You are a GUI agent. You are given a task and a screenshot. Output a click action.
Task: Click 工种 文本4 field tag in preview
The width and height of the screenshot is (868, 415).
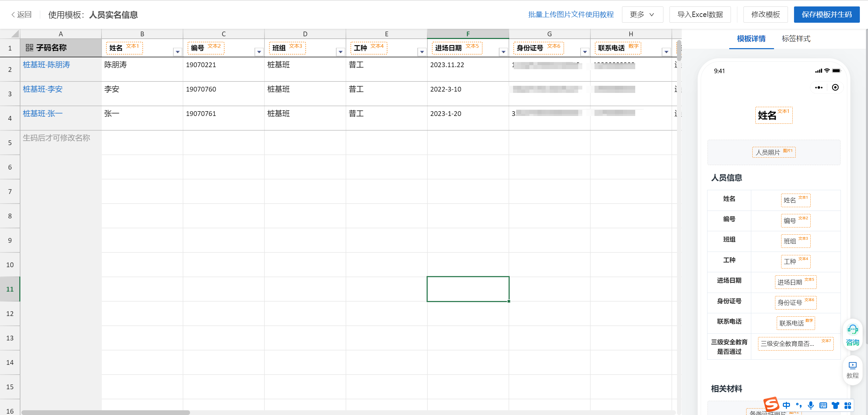click(796, 261)
